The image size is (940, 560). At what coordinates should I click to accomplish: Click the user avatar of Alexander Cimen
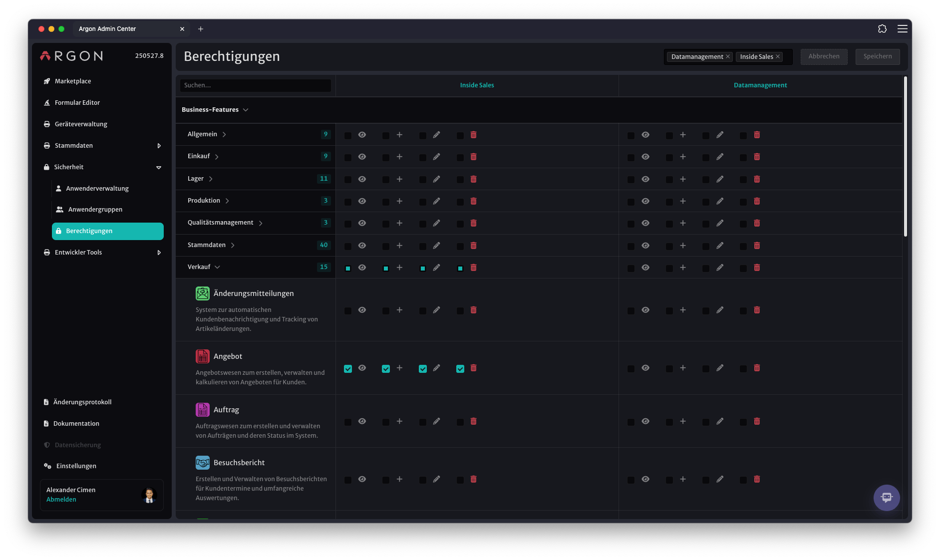[x=149, y=495]
